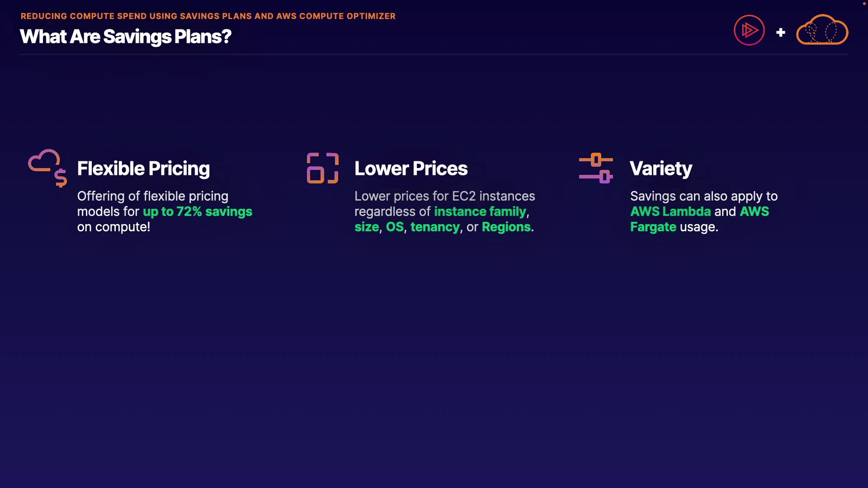Click the green "AWS Lambda" text
The height and width of the screenshot is (488, 868).
(x=670, y=211)
